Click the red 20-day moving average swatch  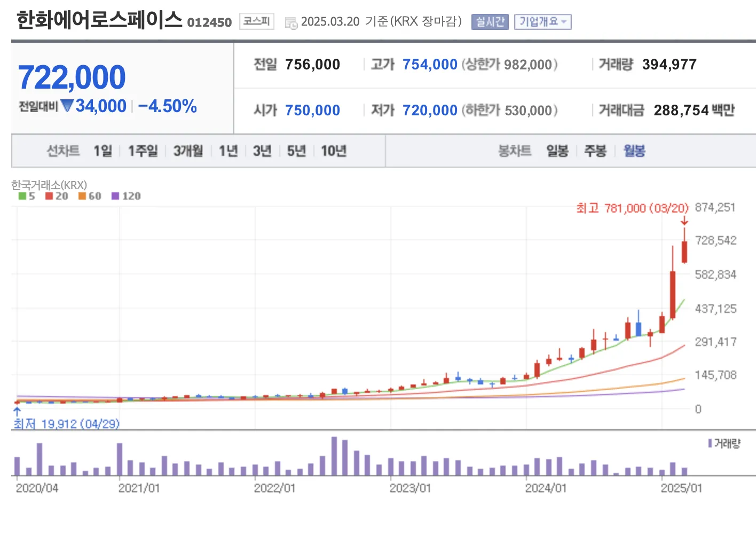(x=49, y=196)
